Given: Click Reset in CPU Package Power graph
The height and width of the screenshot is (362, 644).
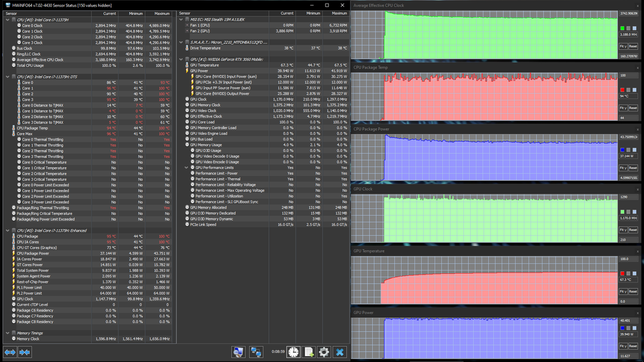Looking at the screenshot, I should [x=633, y=168].
